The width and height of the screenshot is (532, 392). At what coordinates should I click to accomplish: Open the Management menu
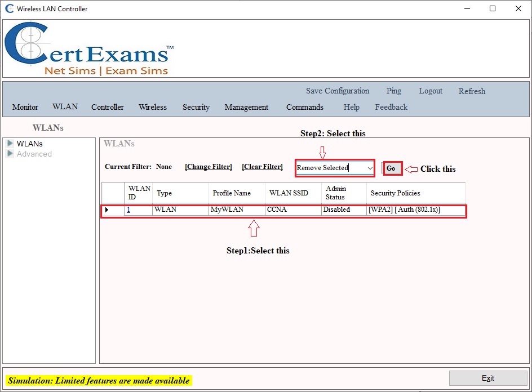point(246,107)
